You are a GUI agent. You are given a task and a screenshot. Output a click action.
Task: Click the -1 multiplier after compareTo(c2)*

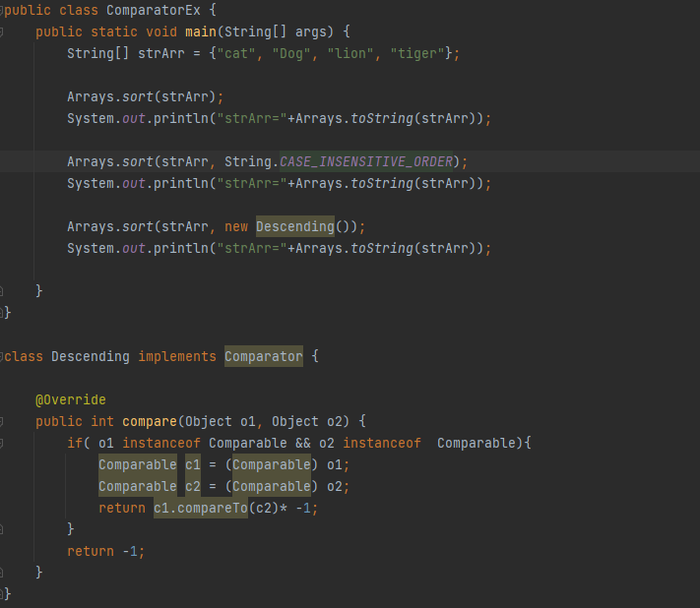click(x=302, y=508)
